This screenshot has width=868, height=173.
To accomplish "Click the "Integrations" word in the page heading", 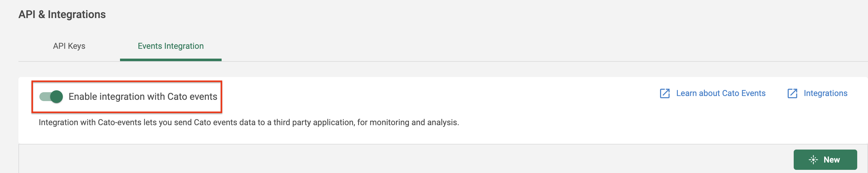I will [77, 15].
